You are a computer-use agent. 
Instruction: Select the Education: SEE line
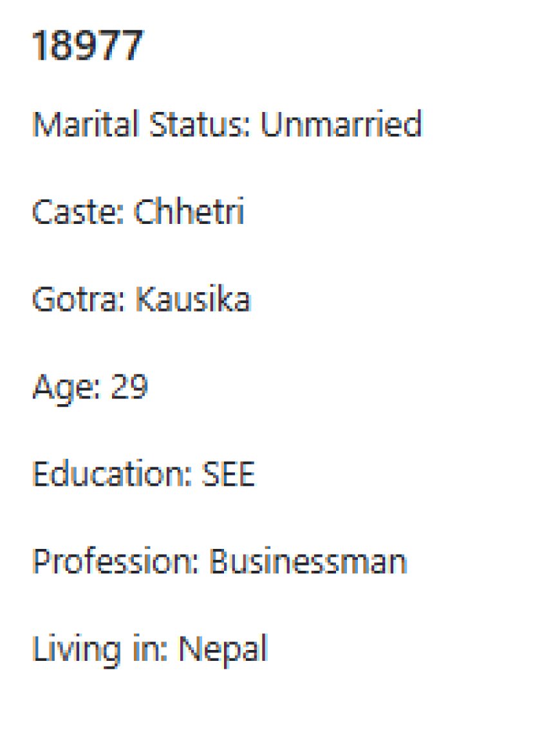pos(144,474)
